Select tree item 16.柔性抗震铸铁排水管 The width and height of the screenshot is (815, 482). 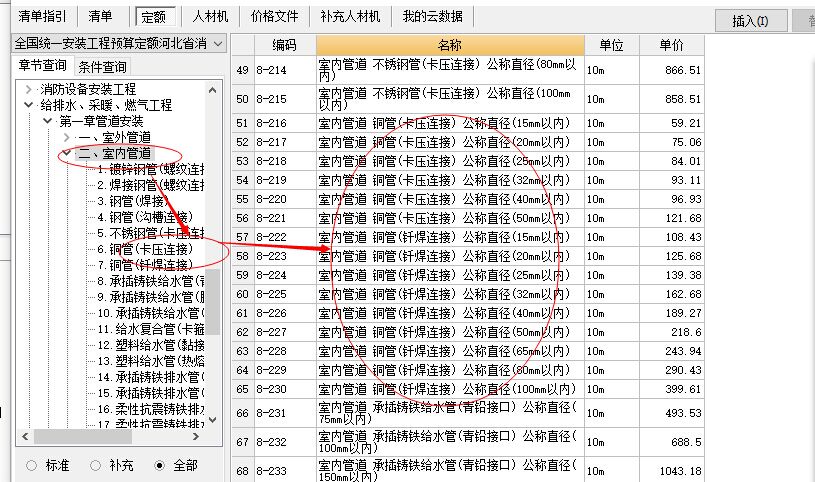click(x=151, y=409)
